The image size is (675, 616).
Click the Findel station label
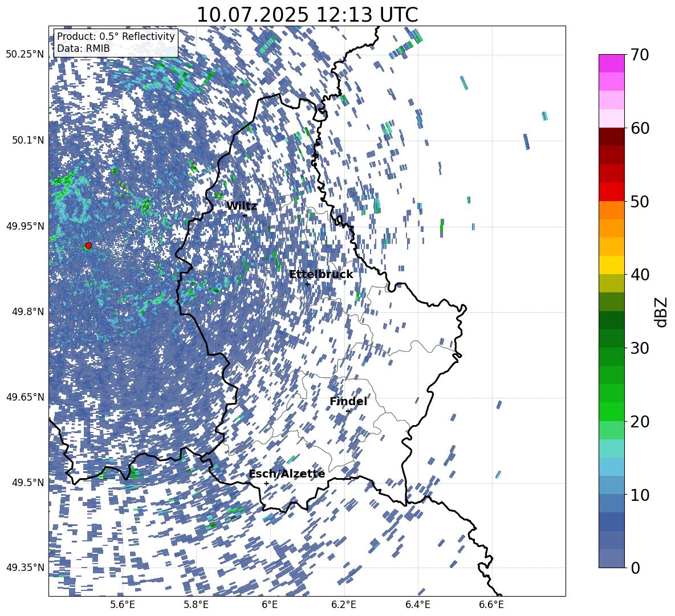[x=348, y=401]
